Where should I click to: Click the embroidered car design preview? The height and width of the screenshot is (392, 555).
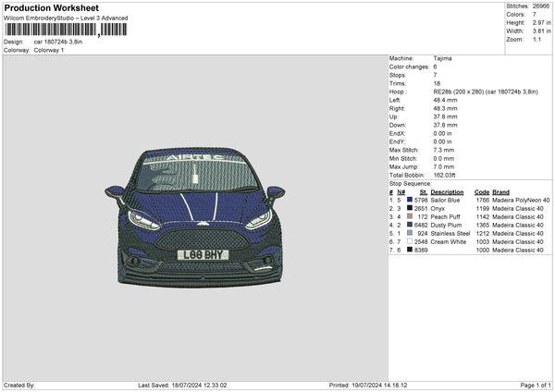[x=195, y=217]
